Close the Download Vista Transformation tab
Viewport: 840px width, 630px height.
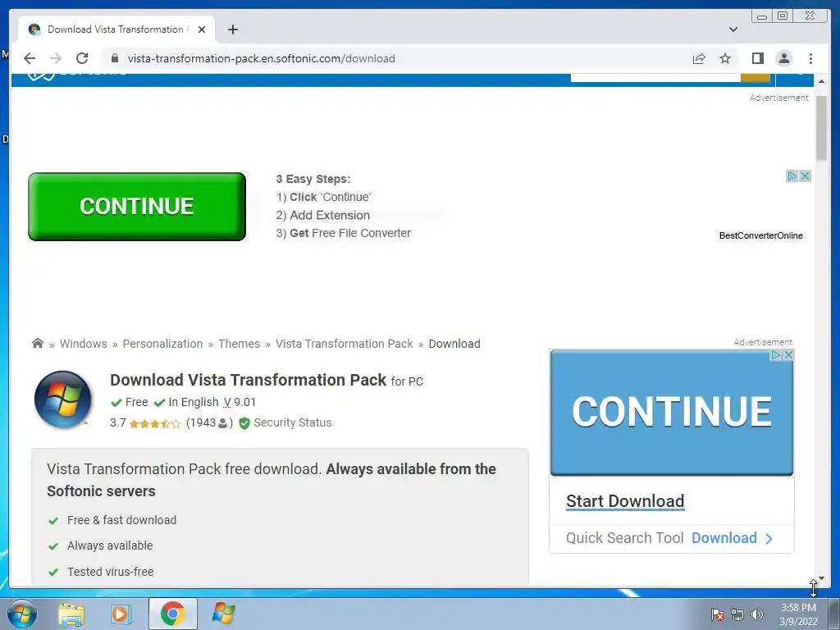[202, 30]
